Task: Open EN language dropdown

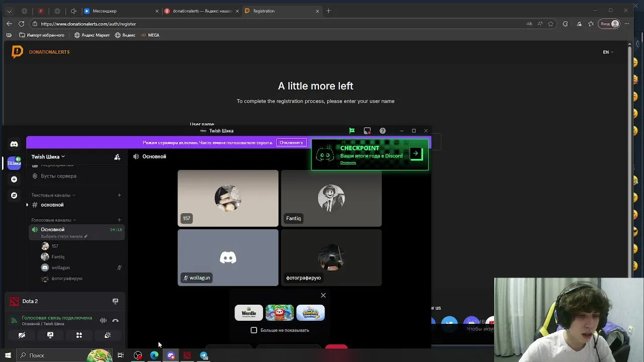Action: click(608, 52)
